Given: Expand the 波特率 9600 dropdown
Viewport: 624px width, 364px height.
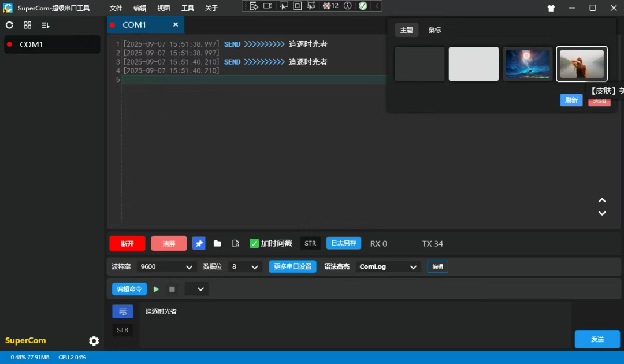Looking at the screenshot, I should pos(168,267).
